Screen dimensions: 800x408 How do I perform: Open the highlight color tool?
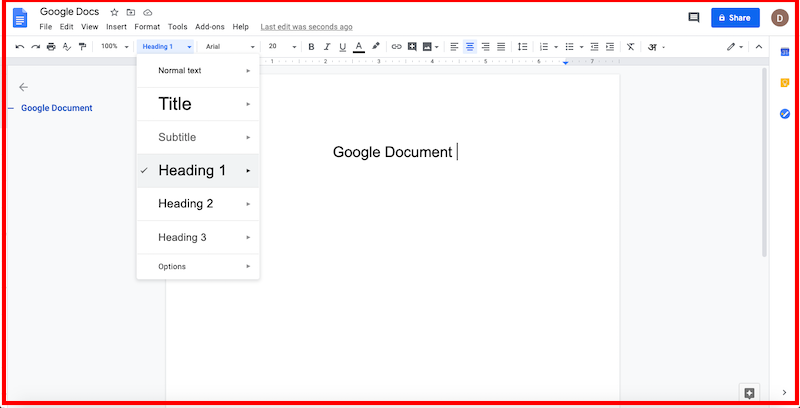[x=376, y=46]
